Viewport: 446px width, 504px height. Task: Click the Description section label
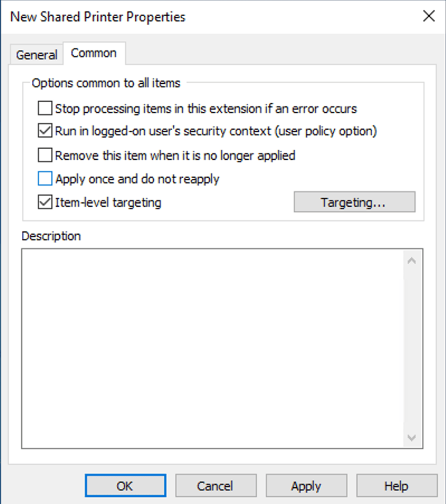coord(51,236)
